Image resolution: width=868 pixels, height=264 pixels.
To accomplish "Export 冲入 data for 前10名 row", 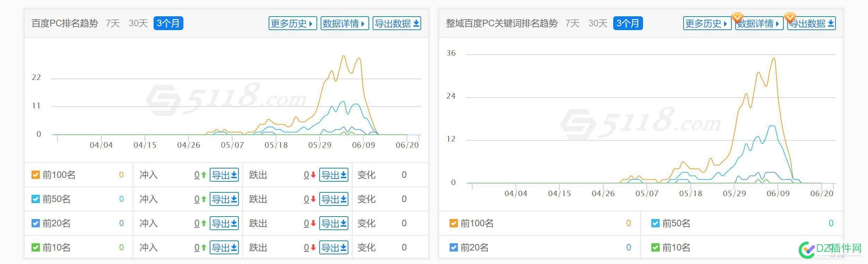I will [x=224, y=248].
